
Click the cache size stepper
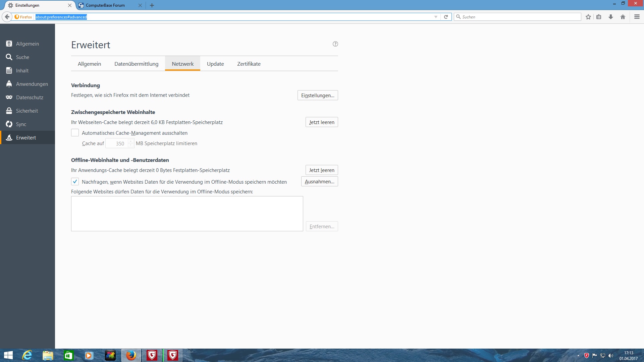(x=130, y=143)
